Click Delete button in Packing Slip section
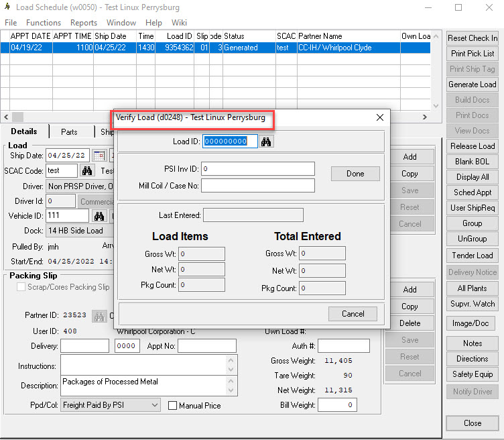 point(409,323)
